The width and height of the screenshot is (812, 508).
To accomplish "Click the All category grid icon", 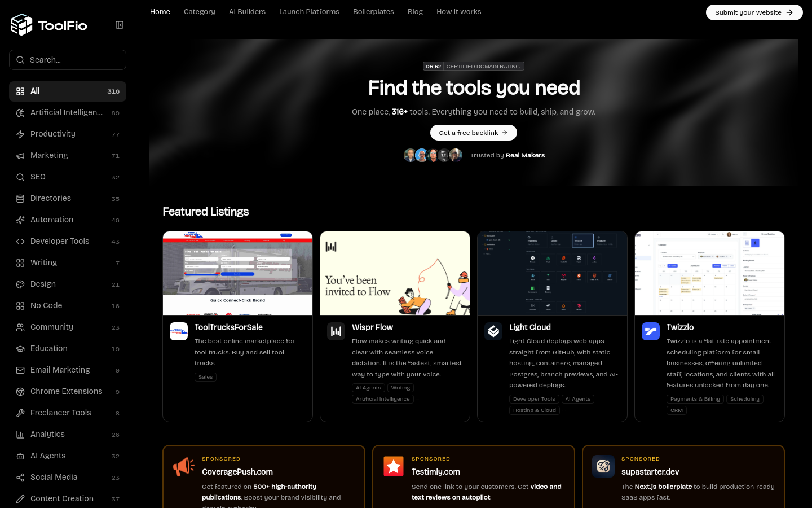I will [20, 91].
